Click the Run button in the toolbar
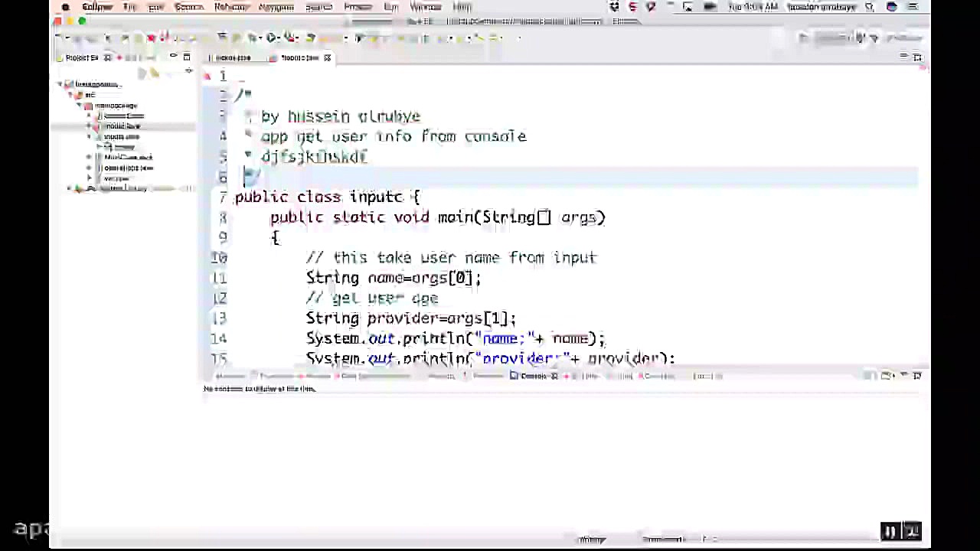Image resolution: width=980 pixels, height=551 pixels. tap(271, 37)
